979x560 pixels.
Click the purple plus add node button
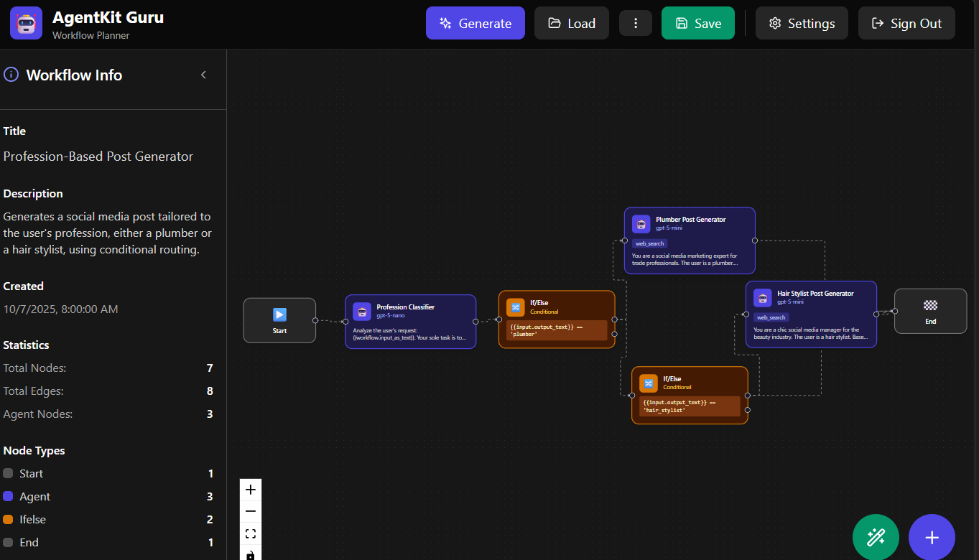tap(932, 537)
